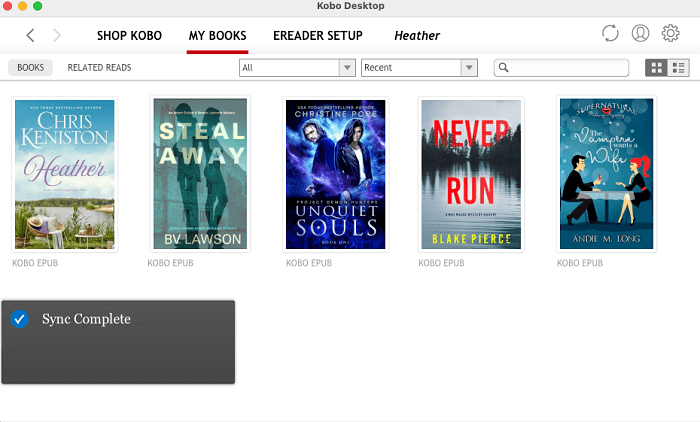Click the search magnifier icon
This screenshot has width=700, height=422.
tap(503, 67)
